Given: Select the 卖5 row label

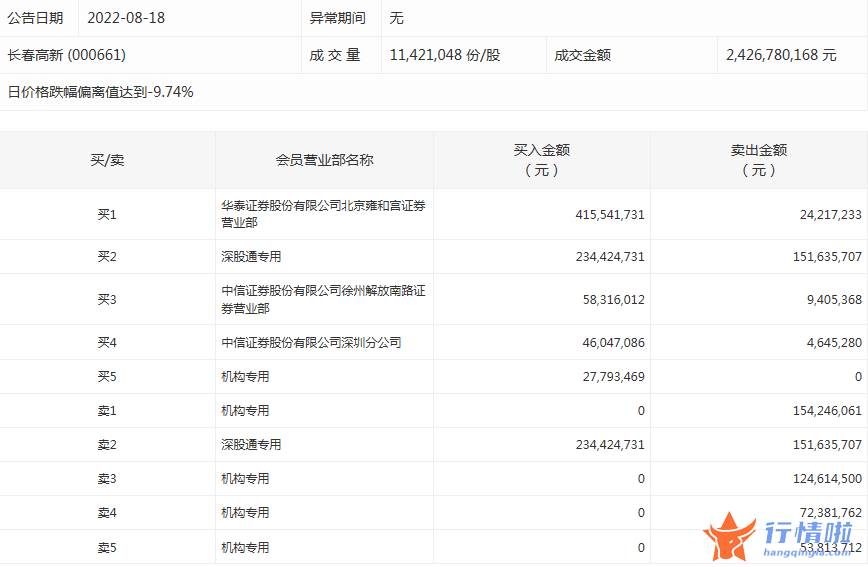Looking at the screenshot, I should tap(107, 547).
